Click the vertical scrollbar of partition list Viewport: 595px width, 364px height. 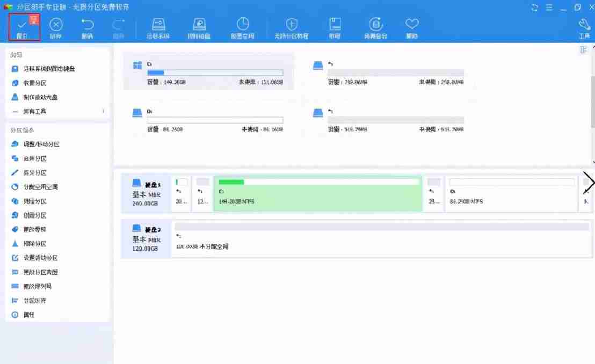point(593,101)
